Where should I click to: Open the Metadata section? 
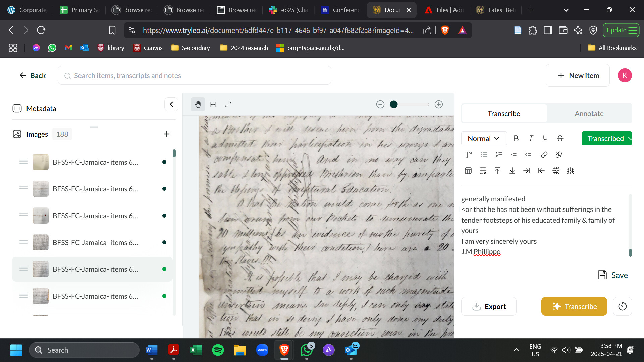(41, 108)
